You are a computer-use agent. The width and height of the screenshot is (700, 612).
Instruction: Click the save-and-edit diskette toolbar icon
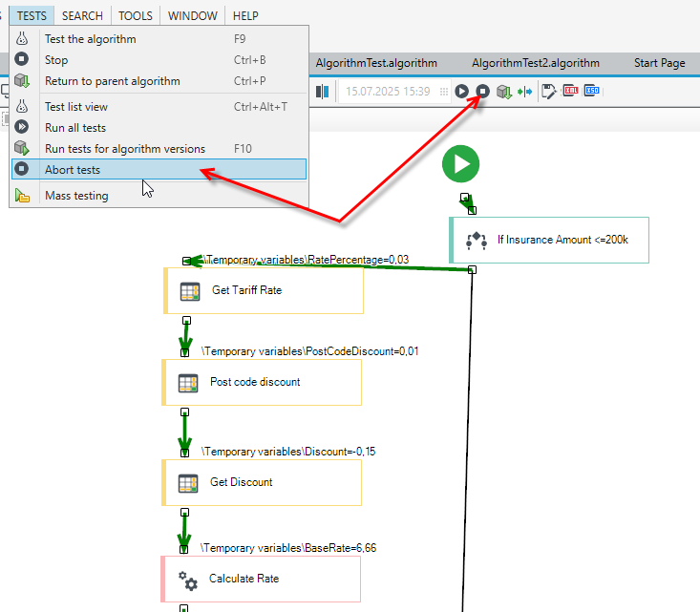click(549, 92)
